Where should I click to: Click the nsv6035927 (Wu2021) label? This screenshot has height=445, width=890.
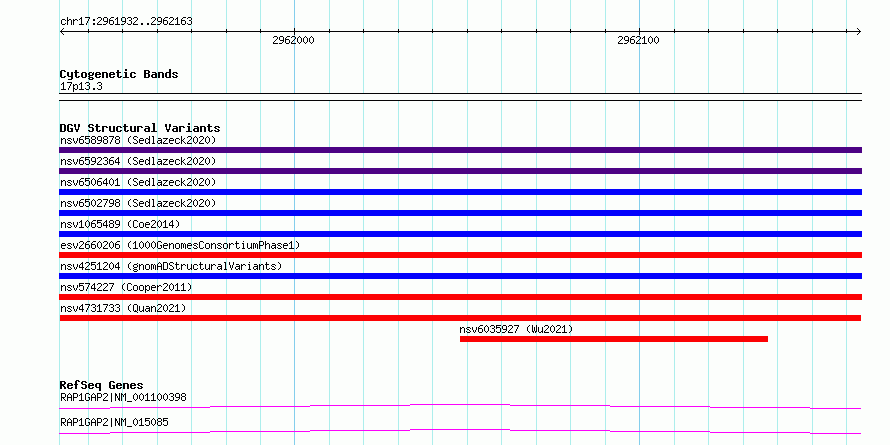[517, 329]
